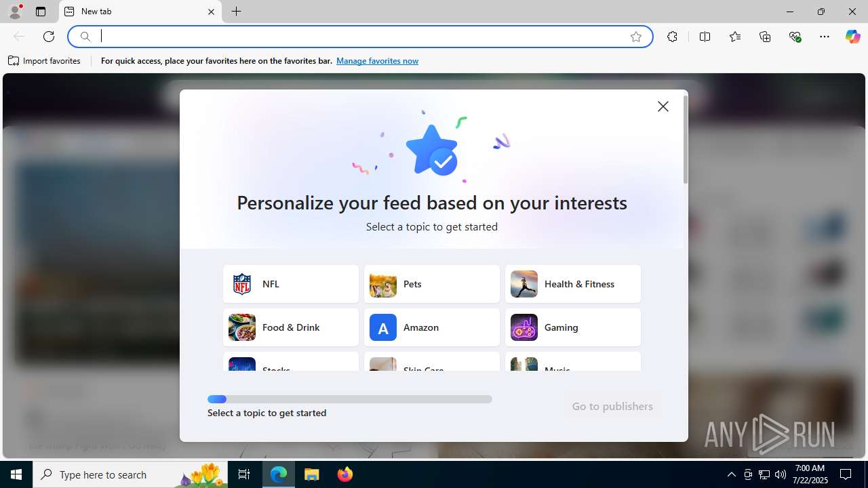Add this page to favorites star
Image resolution: width=868 pixels, height=488 pixels.
click(636, 37)
